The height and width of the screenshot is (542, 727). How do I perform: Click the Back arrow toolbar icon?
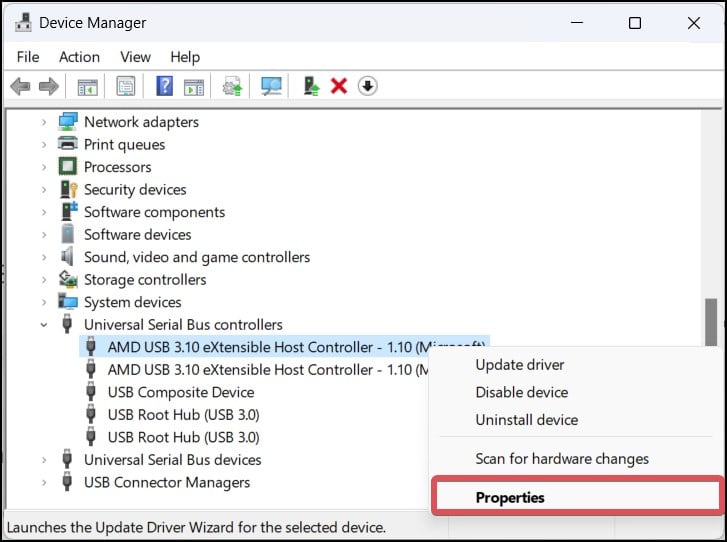[20, 86]
